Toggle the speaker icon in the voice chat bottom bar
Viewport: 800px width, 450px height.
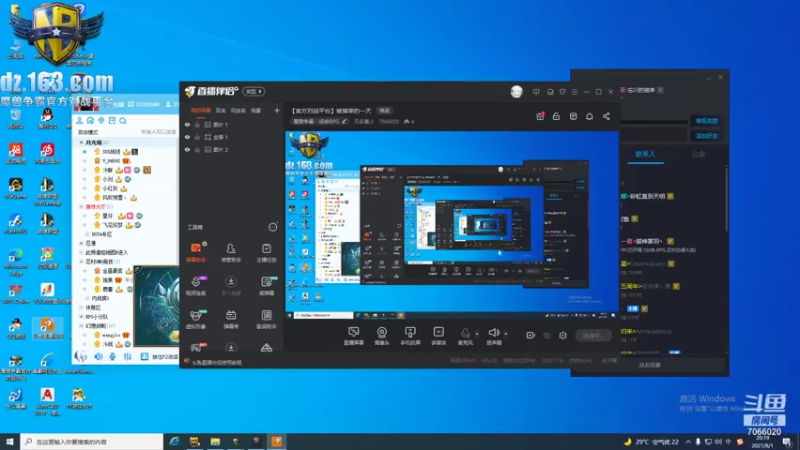coord(98,356)
